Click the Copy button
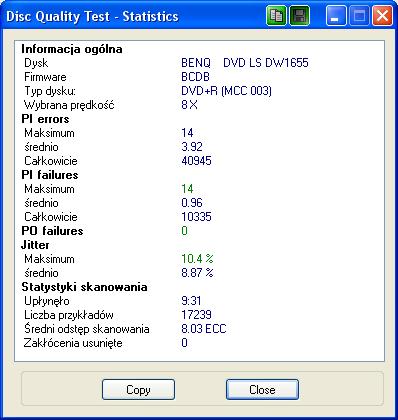 (x=138, y=389)
